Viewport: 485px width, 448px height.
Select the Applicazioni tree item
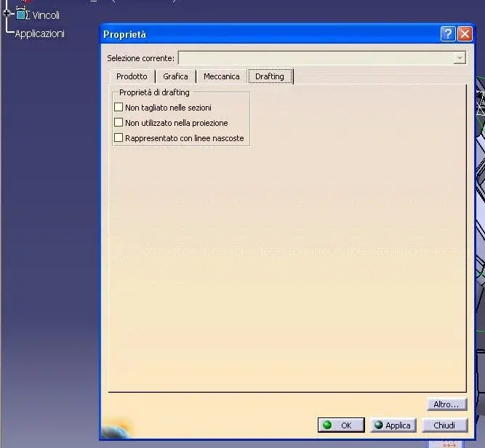click(x=39, y=33)
